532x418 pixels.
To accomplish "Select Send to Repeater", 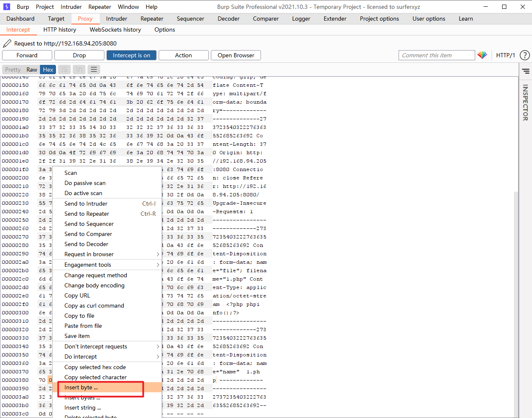I will (107, 214).
